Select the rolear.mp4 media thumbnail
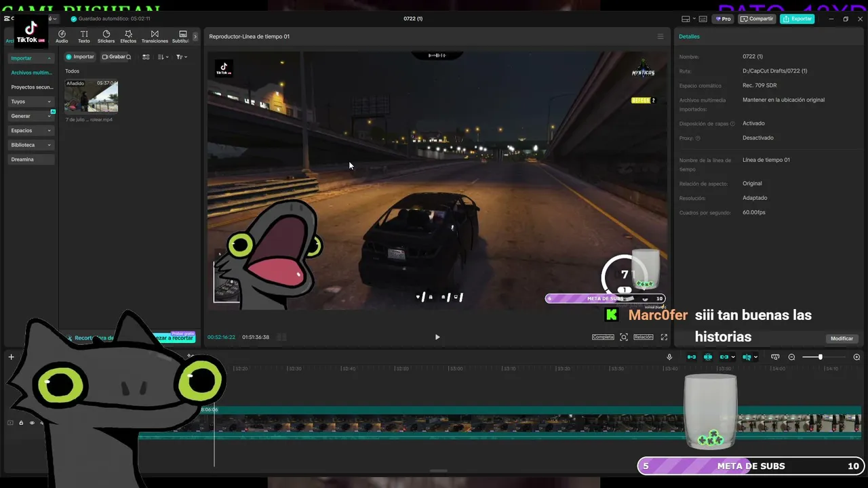Viewport: 868px width, 488px height. pyautogui.click(x=91, y=96)
